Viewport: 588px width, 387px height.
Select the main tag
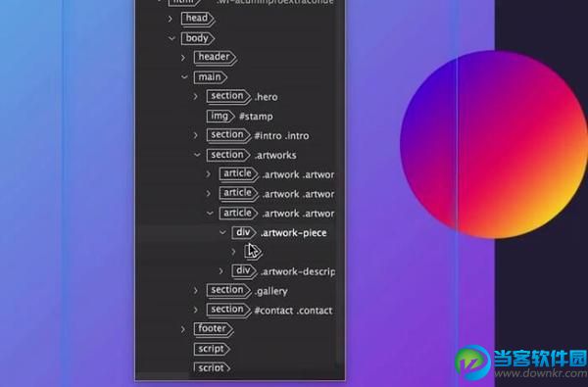coord(211,77)
